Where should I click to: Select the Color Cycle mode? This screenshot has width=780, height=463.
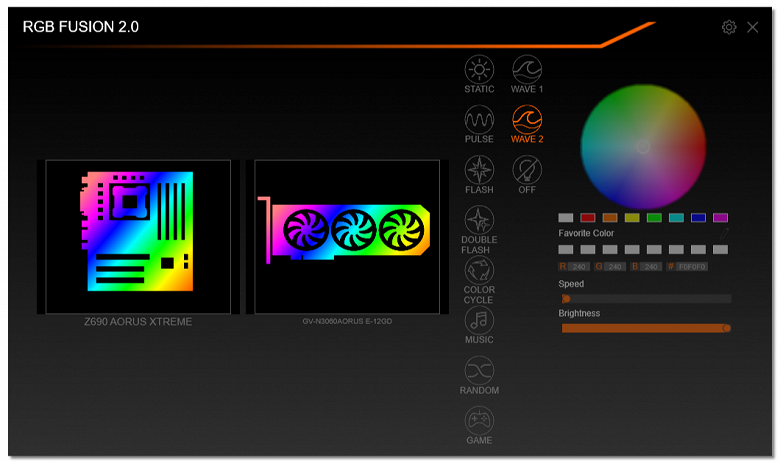[x=479, y=280]
